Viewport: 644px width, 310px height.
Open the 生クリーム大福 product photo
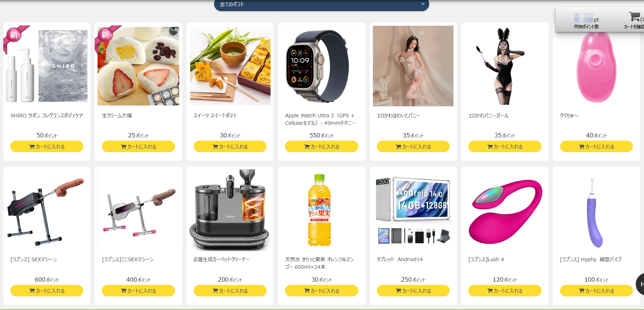click(138, 66)
